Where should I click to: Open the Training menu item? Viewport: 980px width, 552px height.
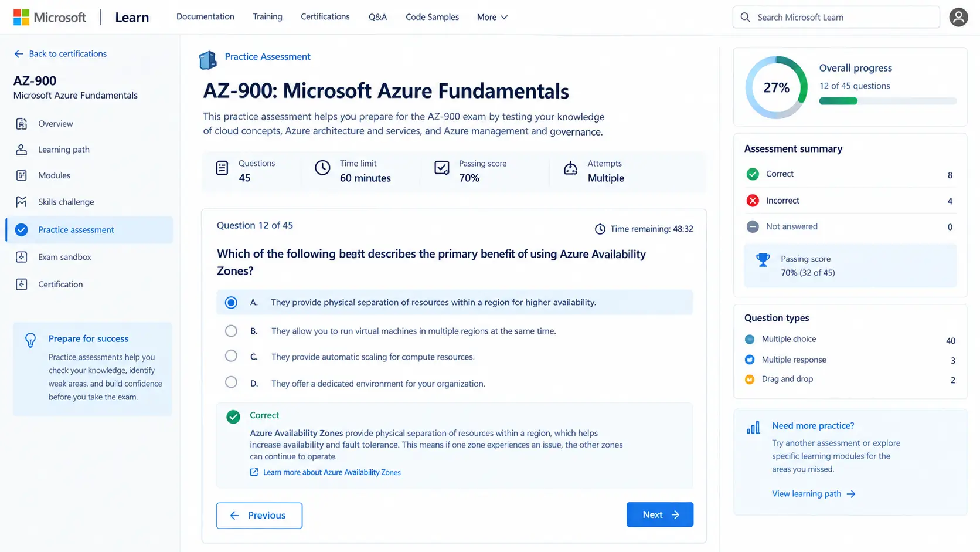click(x=267, y=16)
